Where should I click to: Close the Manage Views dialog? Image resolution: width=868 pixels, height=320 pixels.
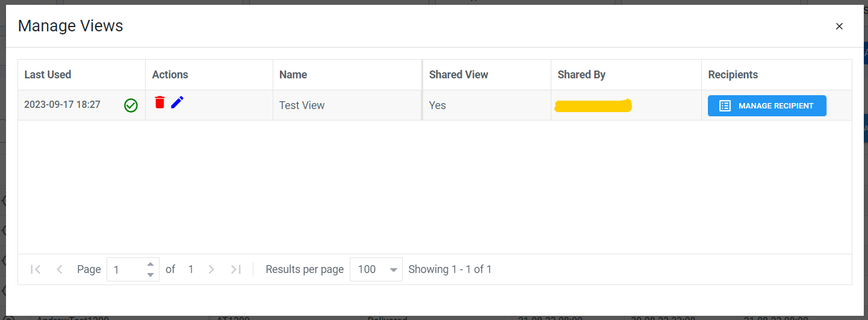839,26
